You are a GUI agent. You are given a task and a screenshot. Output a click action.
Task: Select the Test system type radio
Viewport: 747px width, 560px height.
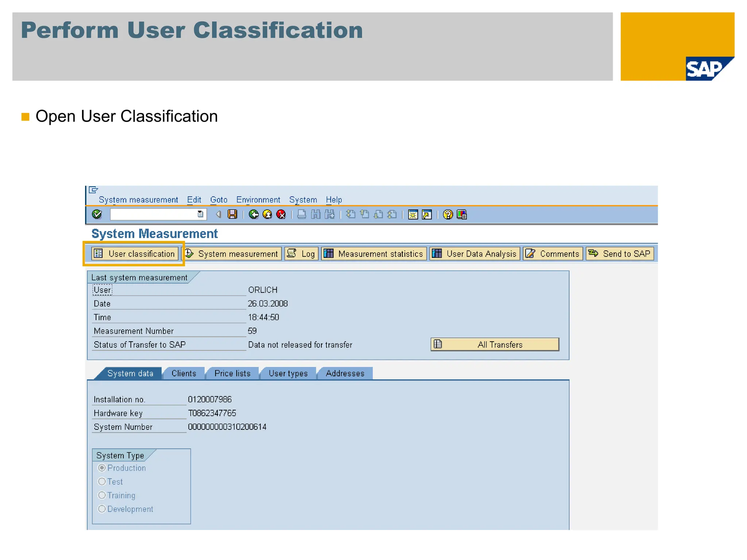102,482
